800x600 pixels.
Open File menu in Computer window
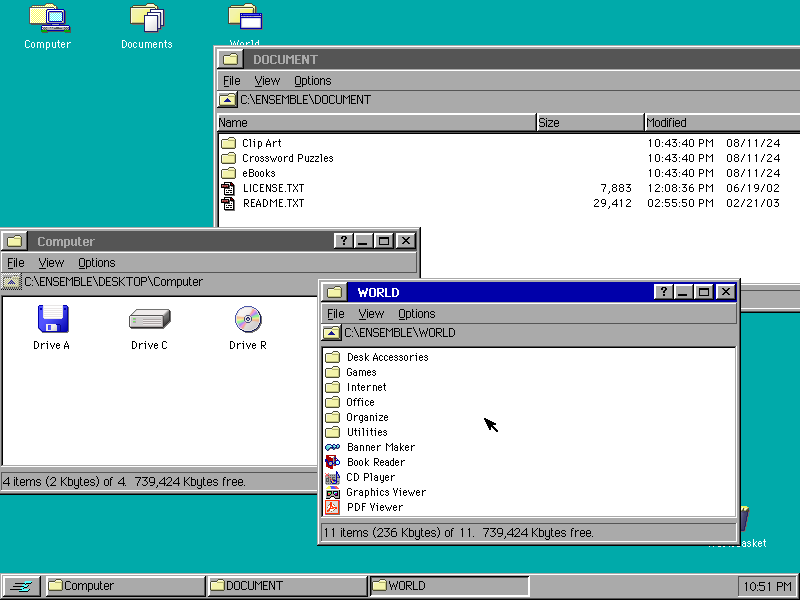[x=16, y=263]
